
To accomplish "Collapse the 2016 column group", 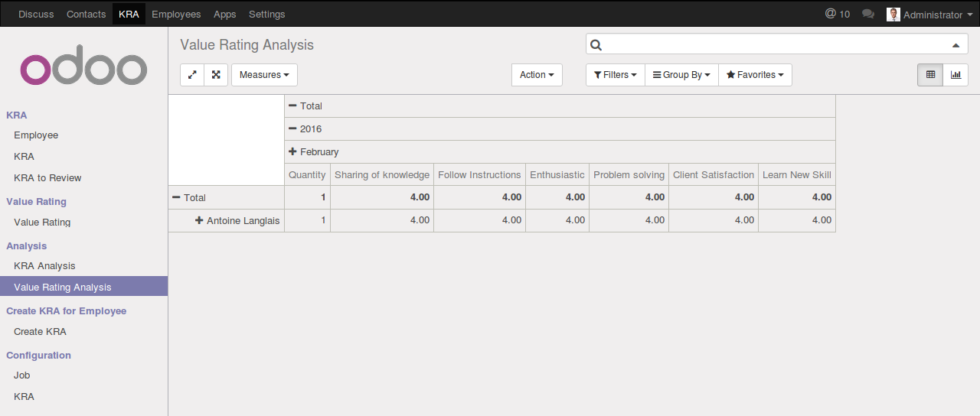I will [305, 129].
